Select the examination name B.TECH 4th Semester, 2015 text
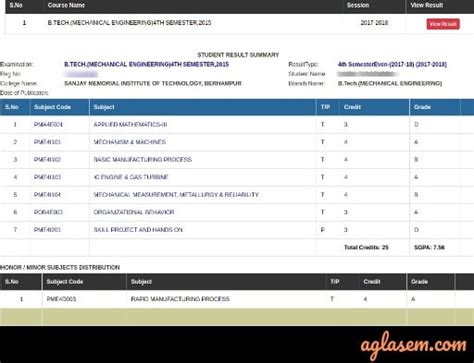The image size is (474, 363). click(146, 64)
